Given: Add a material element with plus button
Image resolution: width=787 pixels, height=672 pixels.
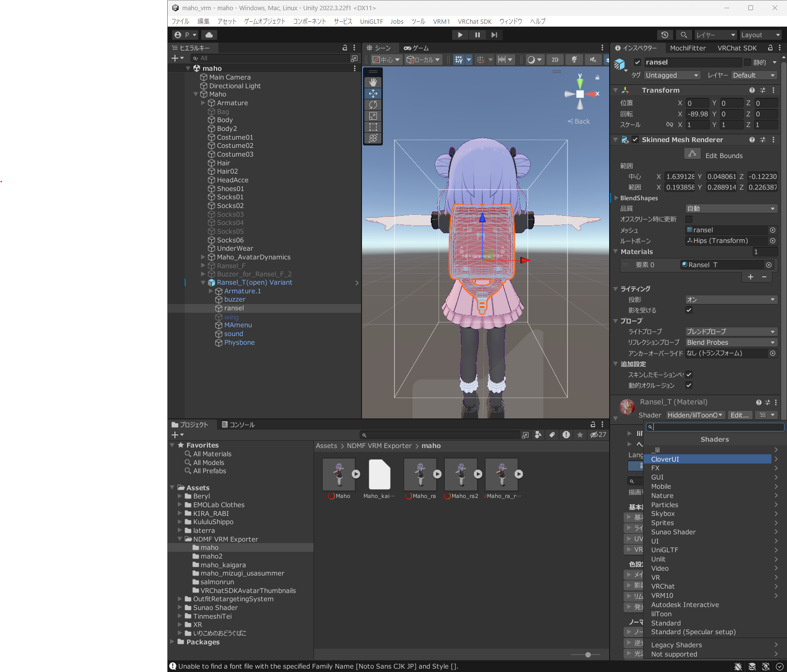Looking at the screenshot, I should [x=750, y=277].
